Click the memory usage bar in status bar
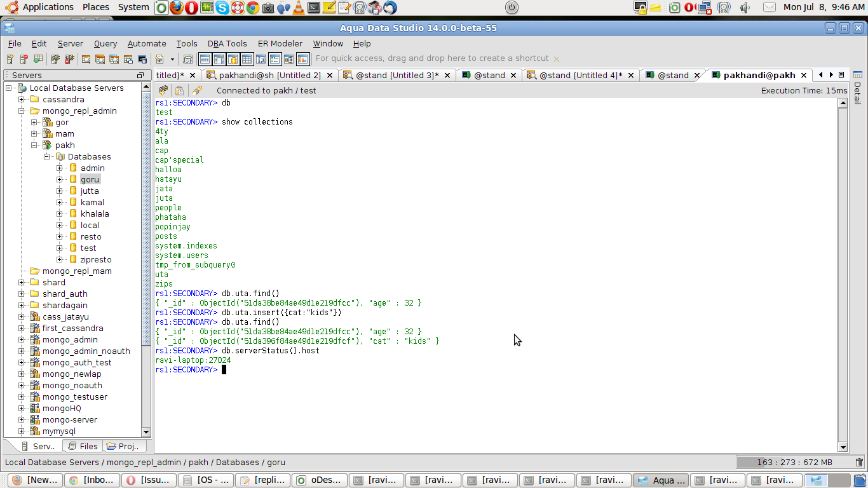The height and width of the screenshot is (488, 868). click(x=793, y=463)
